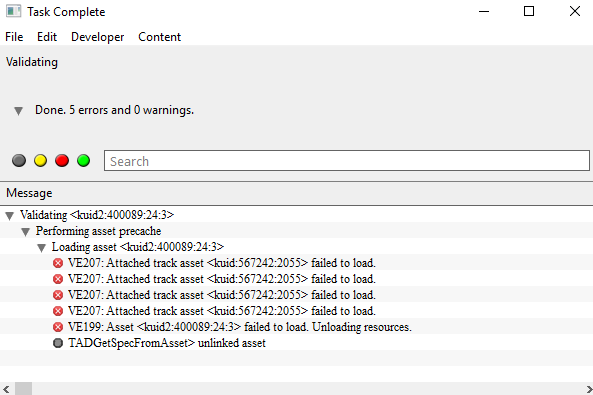Image resolution: width=593 pixels, height=395 pixels.
Task: Click the horizontal scrollbar thumb
Action: point(23,389)
